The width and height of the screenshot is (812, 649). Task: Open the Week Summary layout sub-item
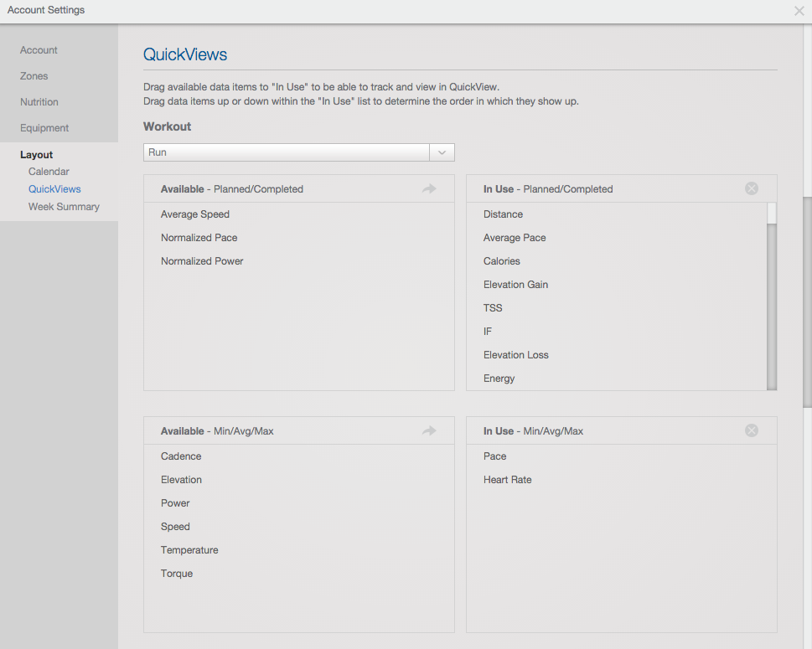[64, 207]
